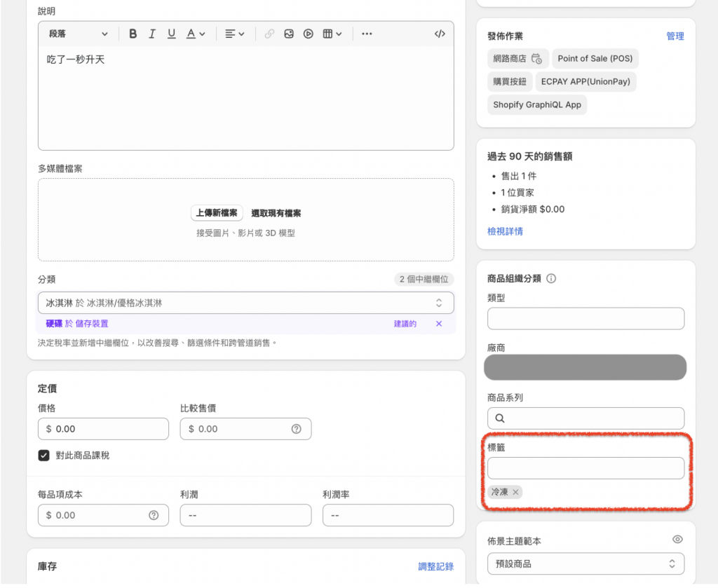Screen dimensions: 718x588
Task: Click the help icon in 比較售價 field
Action: tap(296, 429)
